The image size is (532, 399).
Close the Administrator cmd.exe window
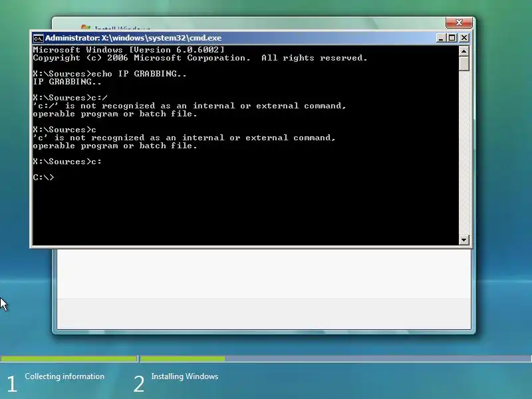[x=464, y=38]
